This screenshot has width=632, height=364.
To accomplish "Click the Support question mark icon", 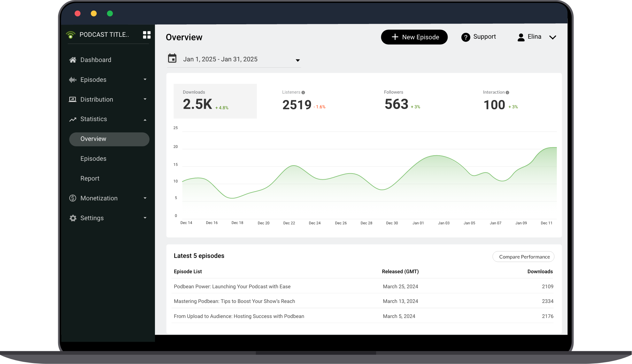I will pos(466,37).
